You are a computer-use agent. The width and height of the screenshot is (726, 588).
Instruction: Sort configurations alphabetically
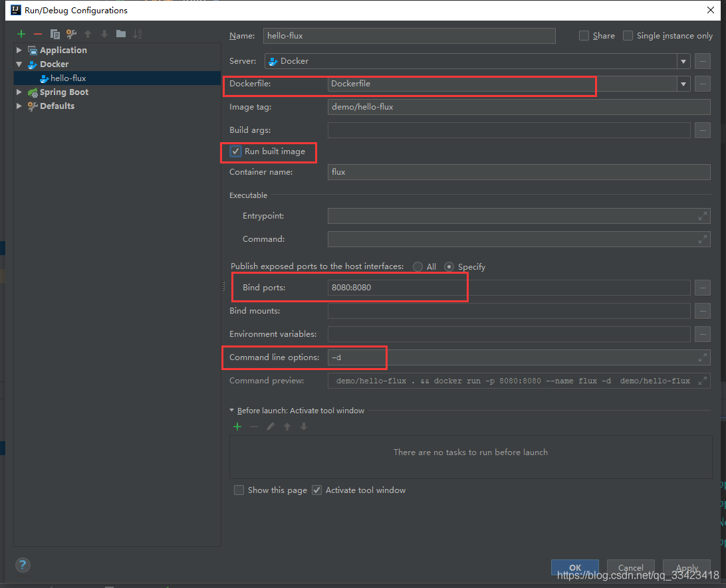click(138, 34)
